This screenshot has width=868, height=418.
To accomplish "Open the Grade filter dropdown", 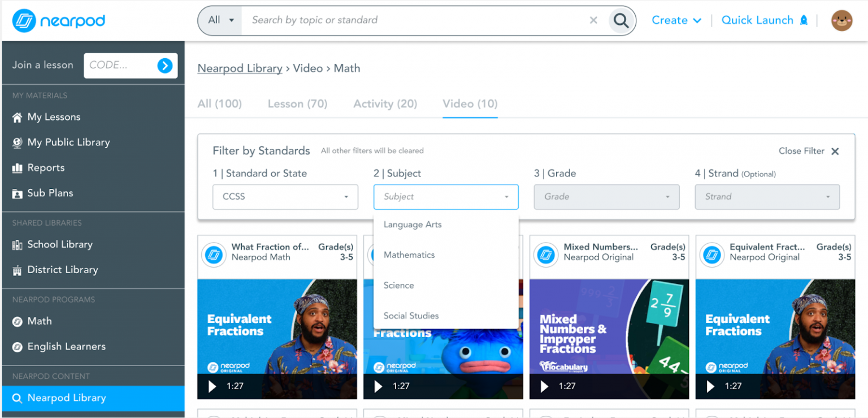I will click(x=606, y=197).
